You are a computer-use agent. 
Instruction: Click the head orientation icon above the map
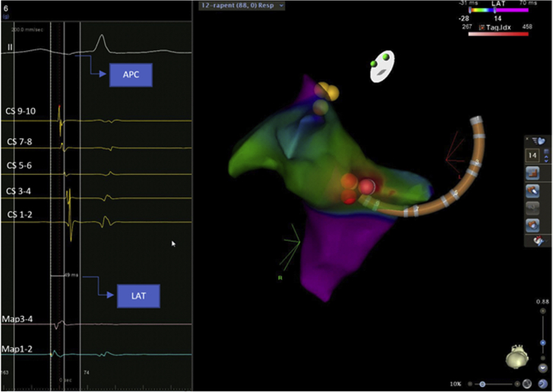pos(381,68)
